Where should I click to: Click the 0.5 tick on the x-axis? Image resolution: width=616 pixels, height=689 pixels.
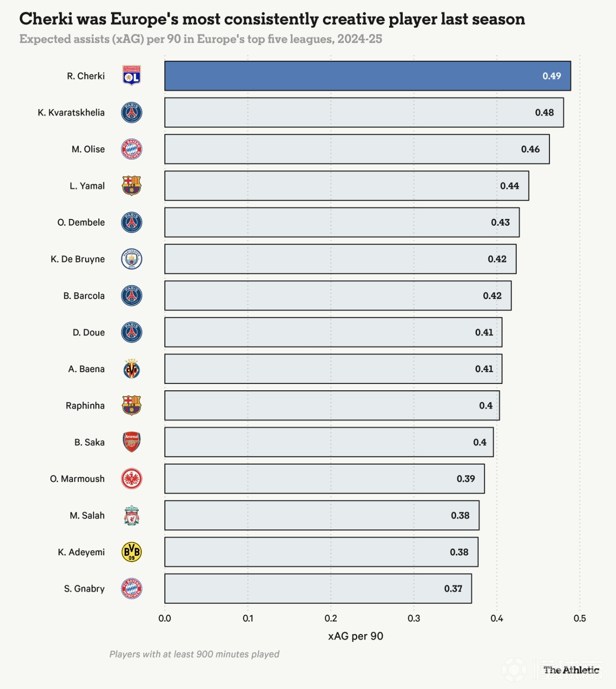coord(580,618)
